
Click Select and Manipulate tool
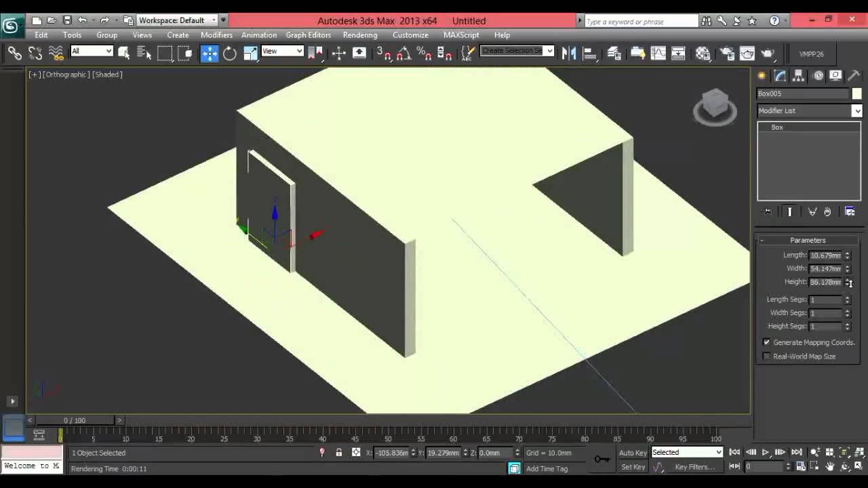pos(338,53)
